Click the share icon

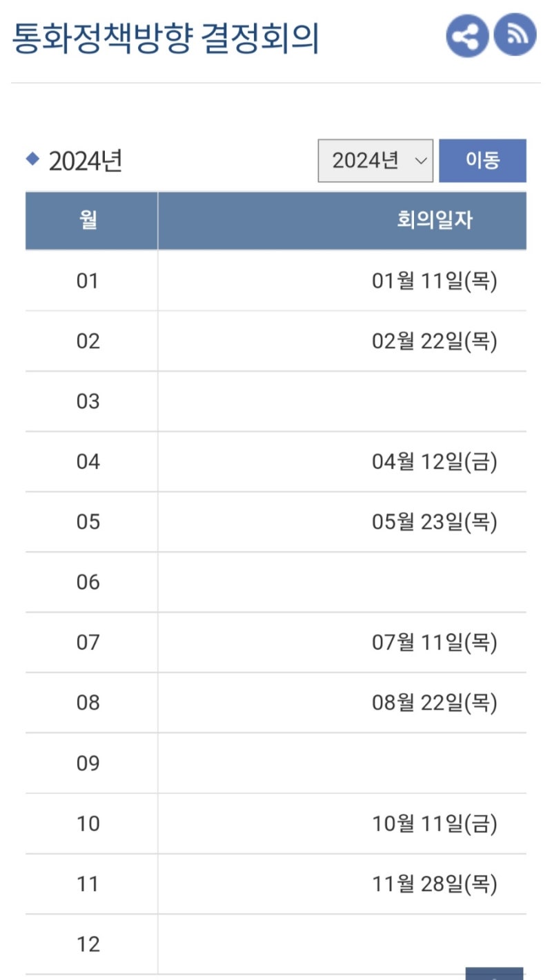click(x=467, y=35)
